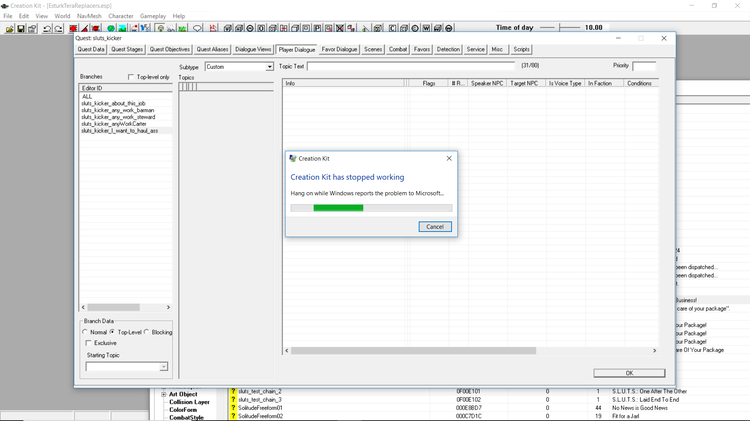Click the crash report progress bar
Image resolution: width=750 pixels, height=421 pixels.
point(371,208)
